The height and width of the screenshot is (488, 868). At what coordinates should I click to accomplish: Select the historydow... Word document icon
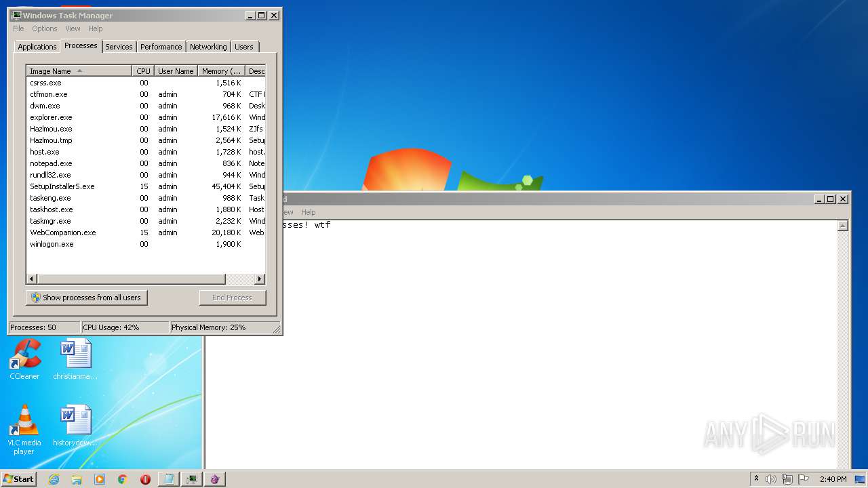[75, 426]
